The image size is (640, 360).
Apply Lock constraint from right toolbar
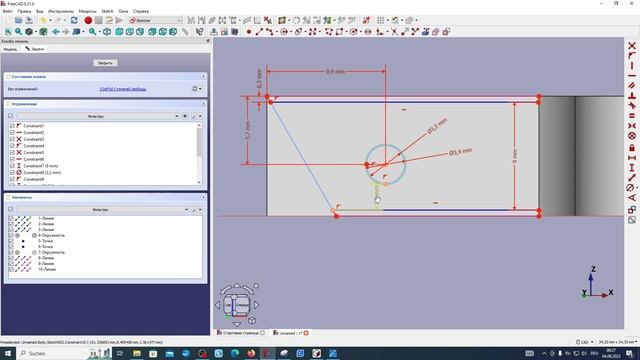632,147
